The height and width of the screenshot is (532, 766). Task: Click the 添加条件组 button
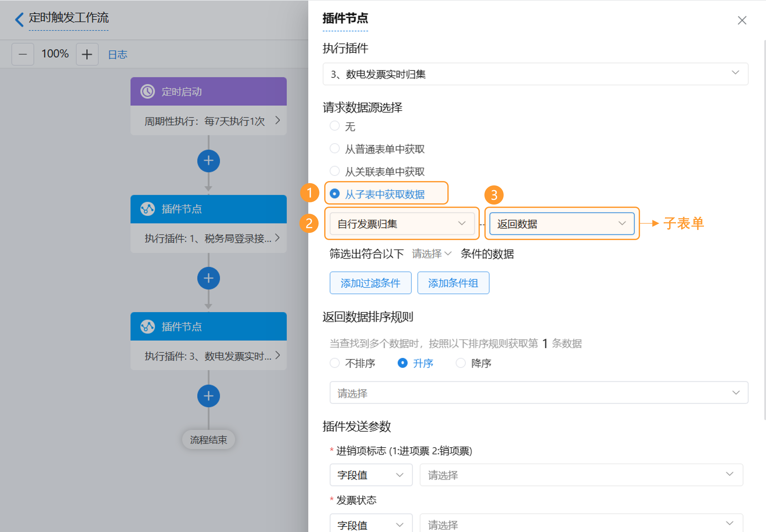click(x=453, y=283)
